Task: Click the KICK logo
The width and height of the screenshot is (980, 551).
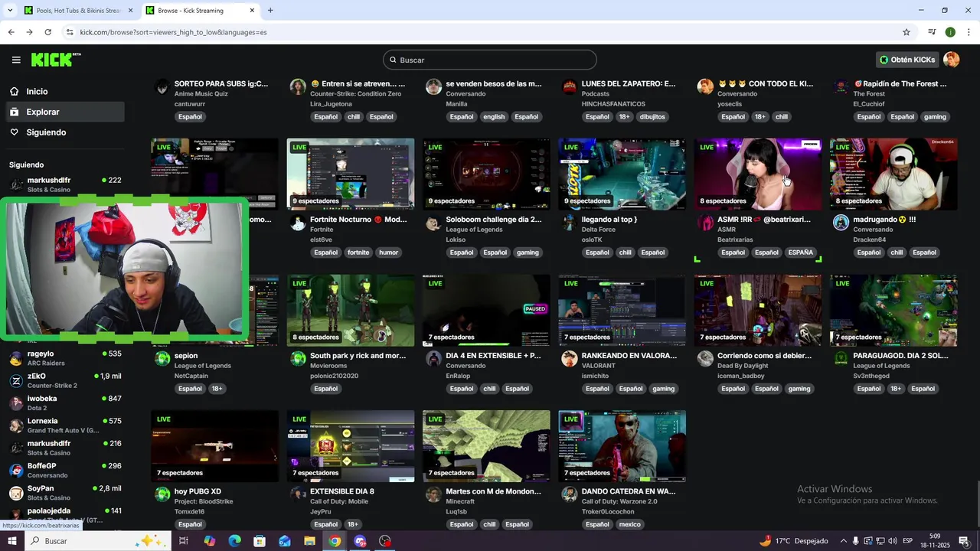Action: tap(55, 60)
